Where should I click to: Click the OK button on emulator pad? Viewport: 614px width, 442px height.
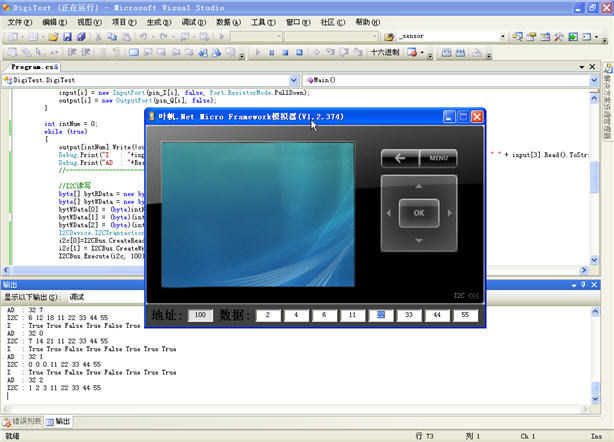(419, 213)
